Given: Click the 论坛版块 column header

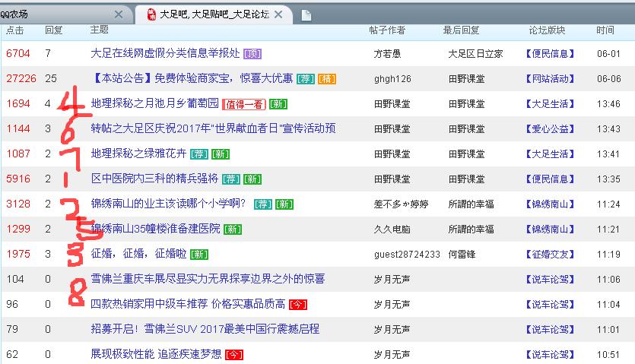Looking at the screenshot, I should (547, 30).
